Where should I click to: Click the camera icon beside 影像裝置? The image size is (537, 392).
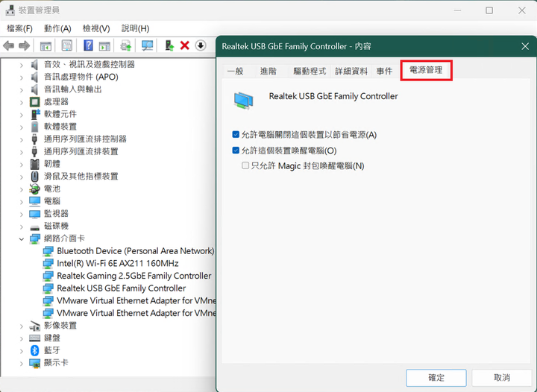(x=34, y=326)
